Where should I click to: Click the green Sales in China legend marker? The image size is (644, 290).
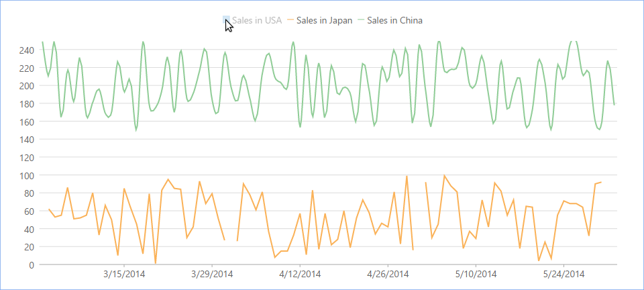tap(361, 20)
